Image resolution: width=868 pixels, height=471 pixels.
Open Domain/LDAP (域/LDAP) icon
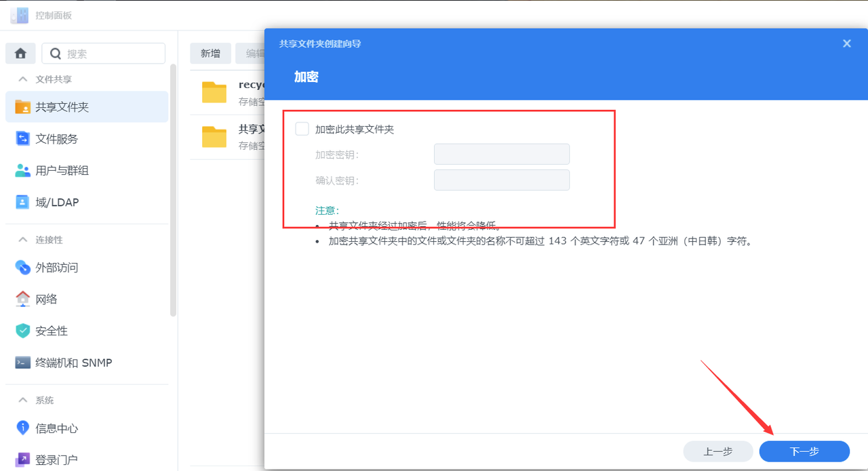pos(23,202)
